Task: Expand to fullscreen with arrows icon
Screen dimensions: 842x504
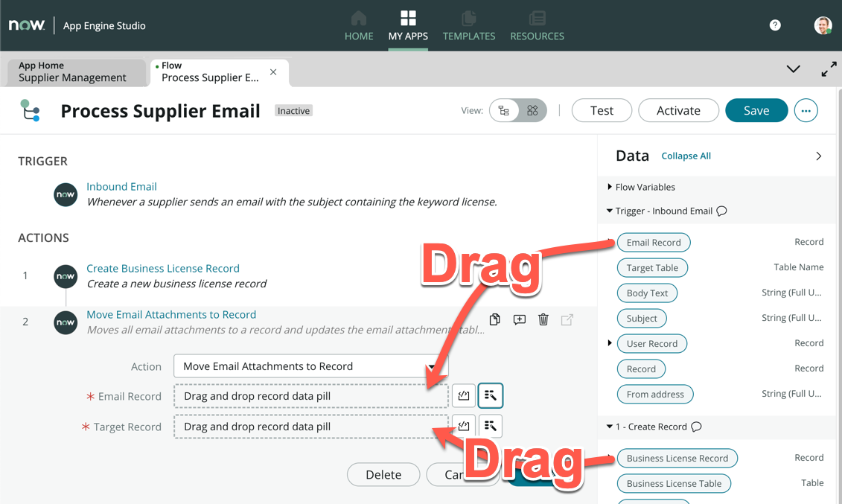Action: click(x=829, y=69)
